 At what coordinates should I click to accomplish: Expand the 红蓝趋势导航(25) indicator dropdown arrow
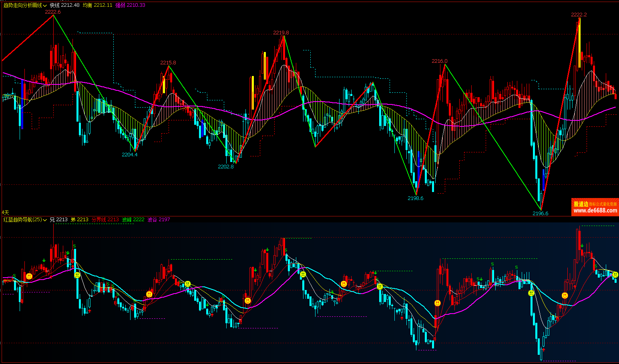point(45,220)
